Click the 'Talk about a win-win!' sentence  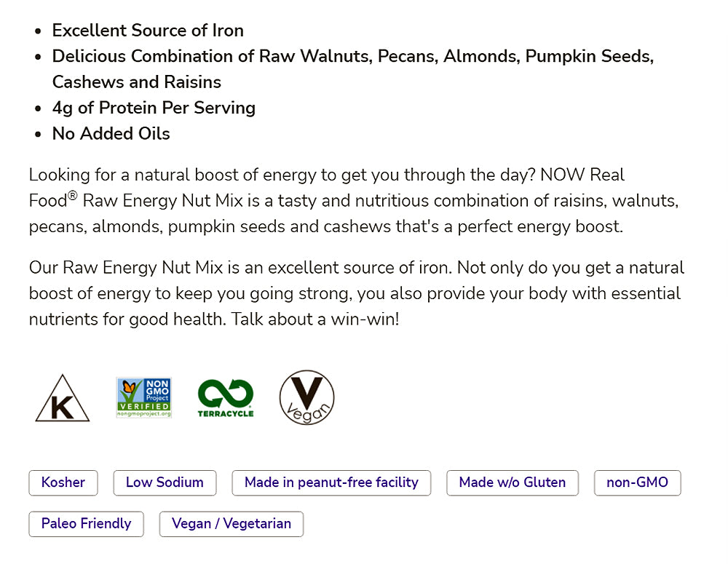pyautogui.click(x=315, y=319)
